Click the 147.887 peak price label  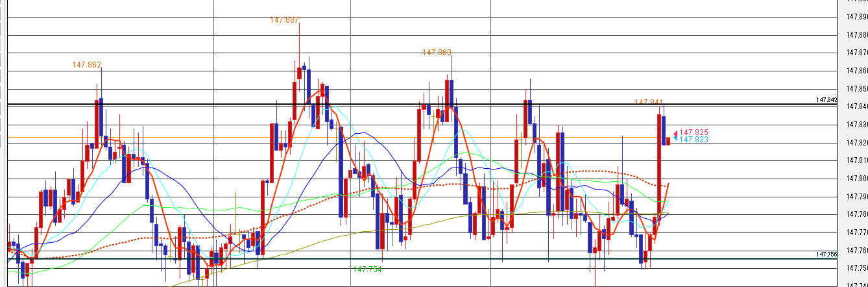tap(284, 20)
